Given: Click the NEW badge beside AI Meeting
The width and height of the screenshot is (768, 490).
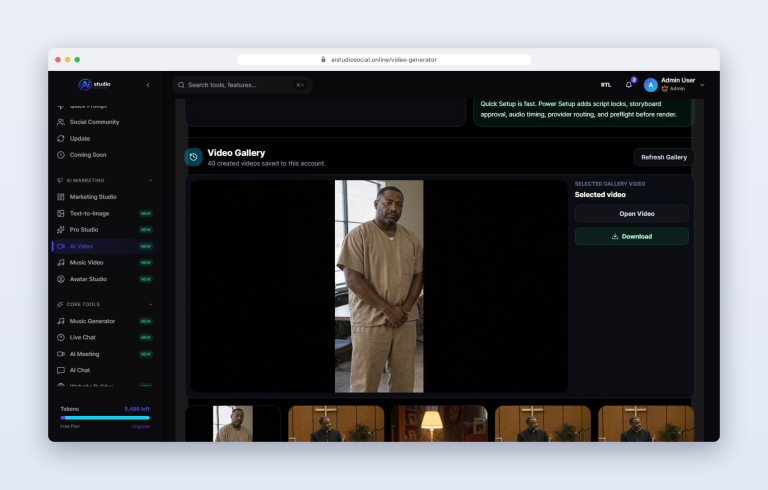Looking at the screenshot, I should pyautogui.click(x=146, y=354).
